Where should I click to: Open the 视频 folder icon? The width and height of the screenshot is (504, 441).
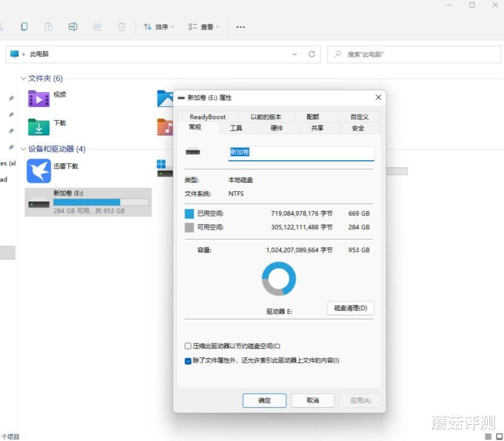[38, 98]
